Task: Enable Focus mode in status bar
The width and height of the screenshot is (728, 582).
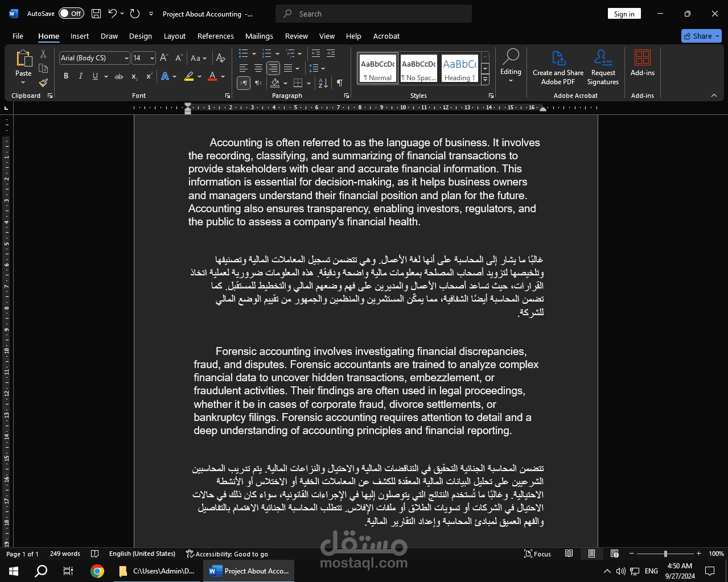Action: coord(537,554)
